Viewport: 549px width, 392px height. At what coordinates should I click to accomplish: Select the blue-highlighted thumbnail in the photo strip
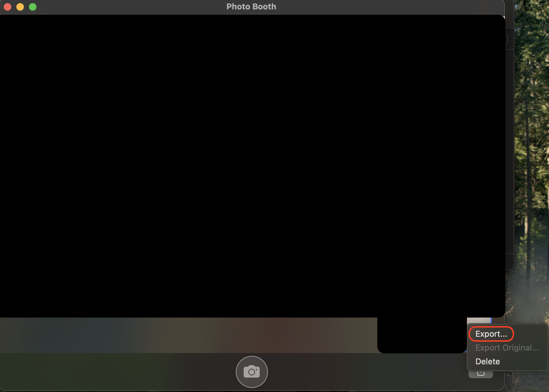[491, 320]
